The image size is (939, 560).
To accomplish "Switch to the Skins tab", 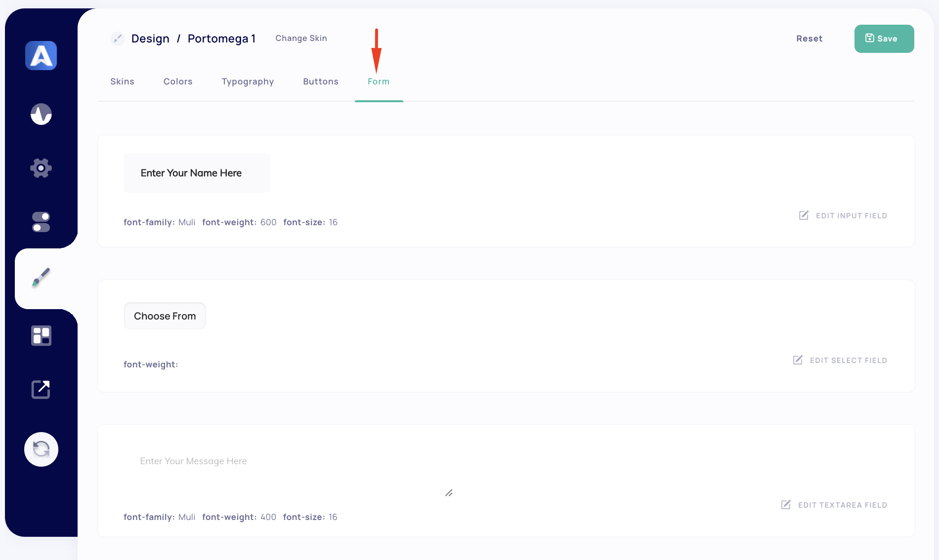I will (x=122, y=81).
